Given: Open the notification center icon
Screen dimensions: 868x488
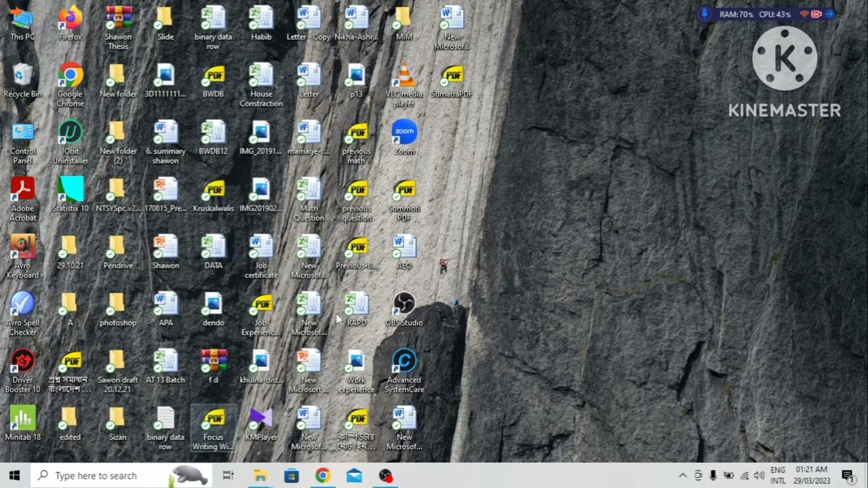Looking at the screenshot, I should click(847, 476).
